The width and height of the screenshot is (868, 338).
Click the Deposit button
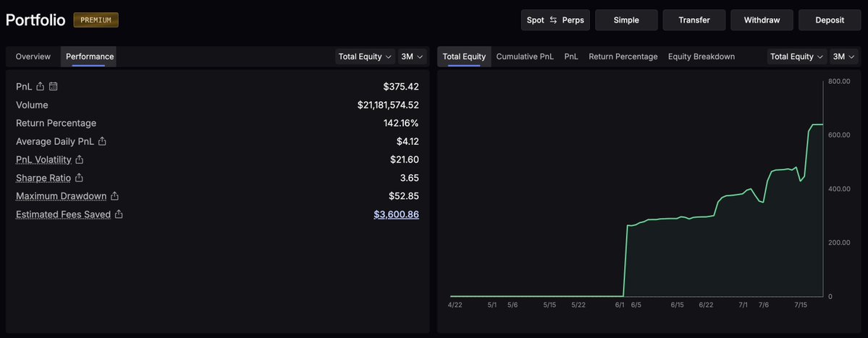click(x=830, y=20)
